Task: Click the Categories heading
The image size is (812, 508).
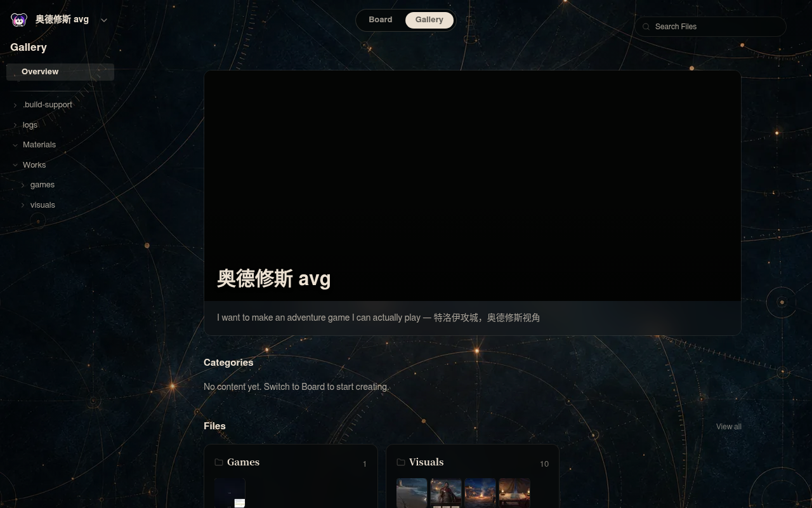Action: coord(228,363)
